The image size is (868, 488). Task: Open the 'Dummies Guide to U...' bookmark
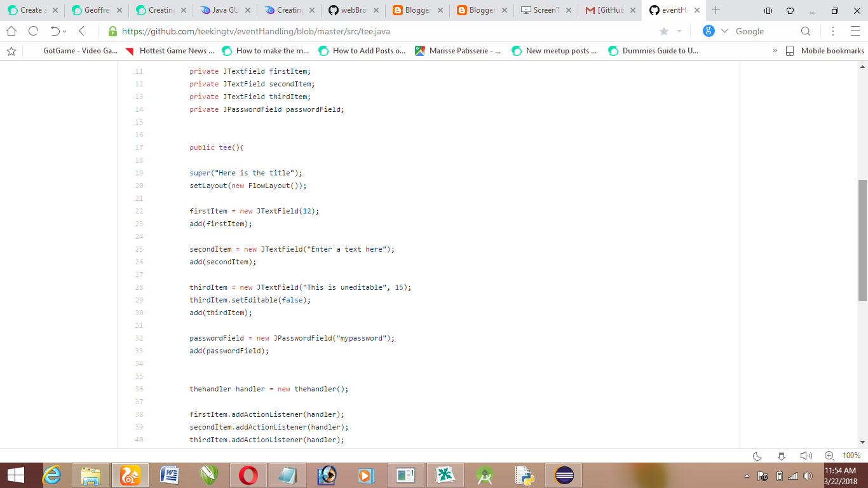pos(653,51)
